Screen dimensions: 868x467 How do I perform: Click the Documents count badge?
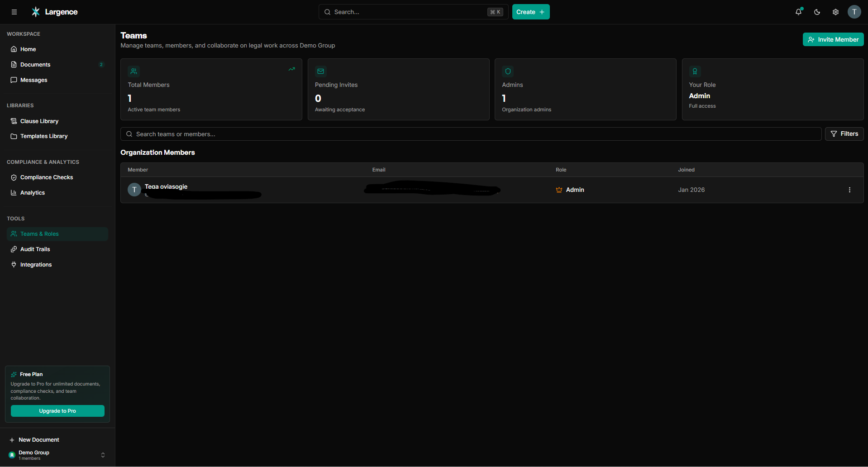(x=101, y=65)
